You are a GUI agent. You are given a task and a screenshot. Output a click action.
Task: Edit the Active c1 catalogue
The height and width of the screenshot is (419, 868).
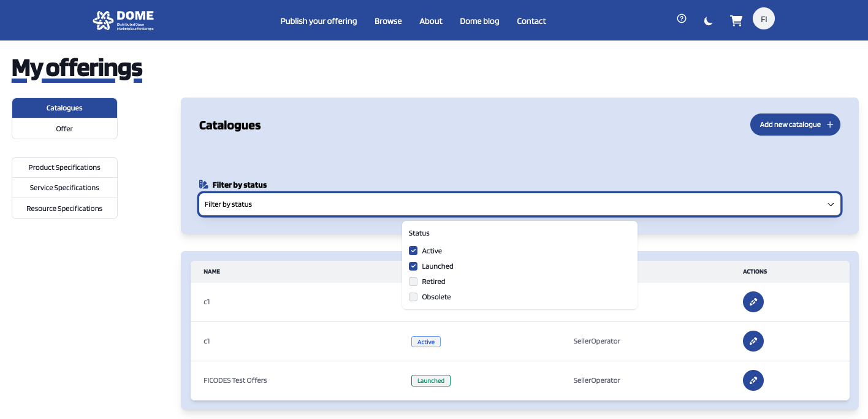pos(753,341)
